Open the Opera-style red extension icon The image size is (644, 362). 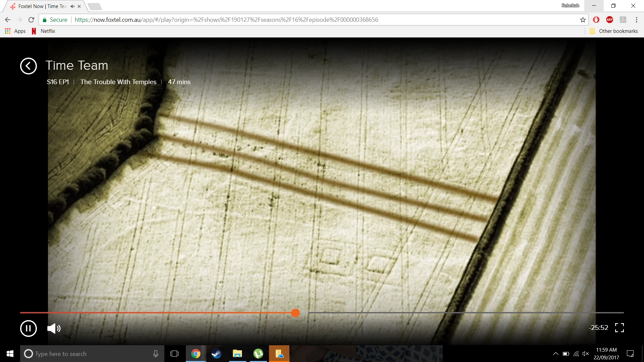tap(596, 20)
